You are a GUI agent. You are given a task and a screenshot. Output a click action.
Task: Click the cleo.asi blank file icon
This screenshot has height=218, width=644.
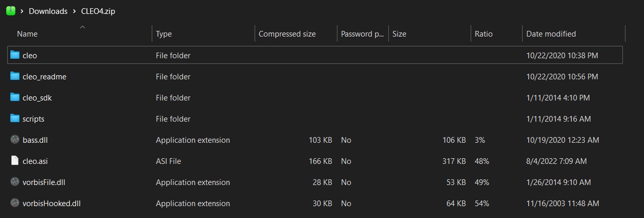click(15, 161)
